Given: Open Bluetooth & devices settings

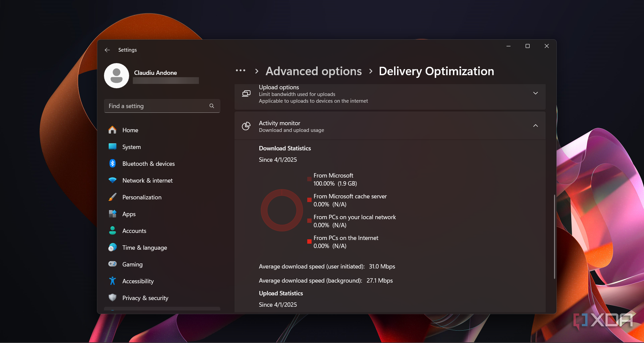Looking at the screenshot, I should [x=162, y=163].
